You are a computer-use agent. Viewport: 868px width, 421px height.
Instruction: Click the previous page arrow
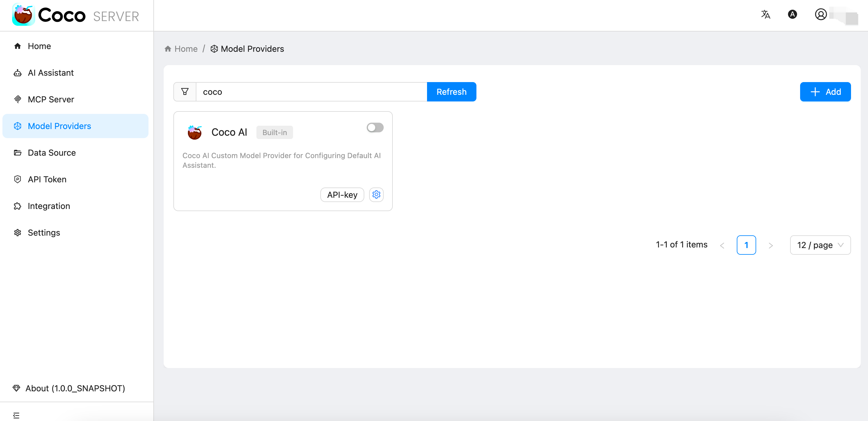click(722, 245)
